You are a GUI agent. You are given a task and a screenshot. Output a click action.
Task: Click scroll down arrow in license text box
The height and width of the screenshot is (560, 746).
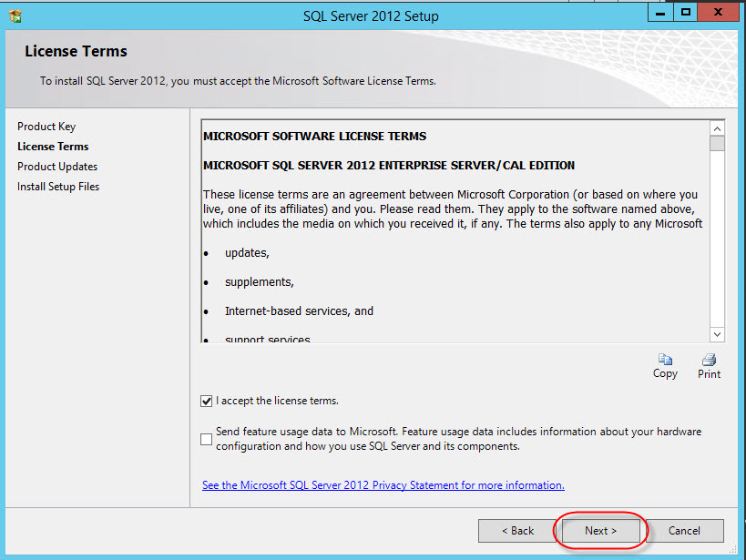tap(717, 334)
